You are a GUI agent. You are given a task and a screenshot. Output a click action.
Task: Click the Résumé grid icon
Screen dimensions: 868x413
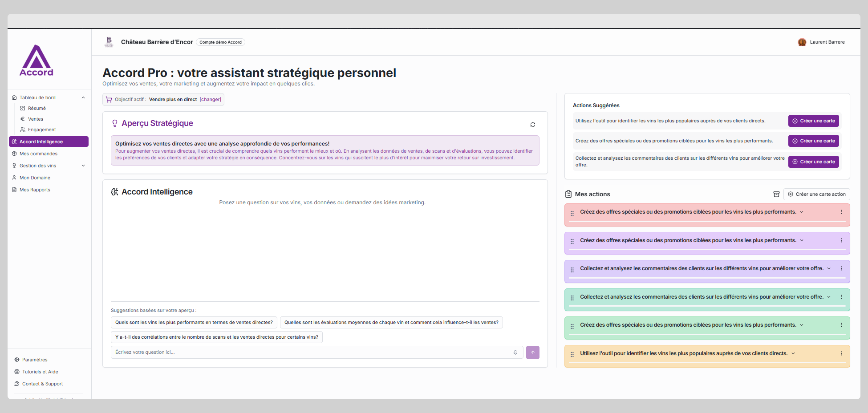(23, 108)
